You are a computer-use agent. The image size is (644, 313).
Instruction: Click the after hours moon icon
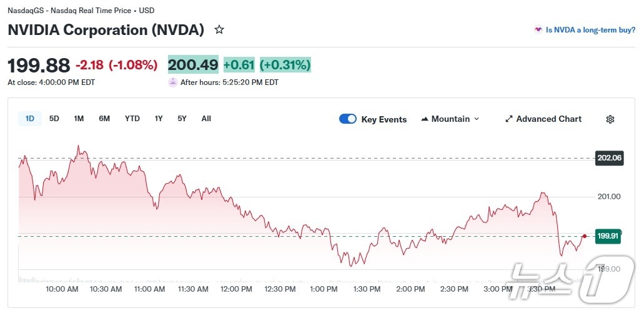[x=173, y=82]
